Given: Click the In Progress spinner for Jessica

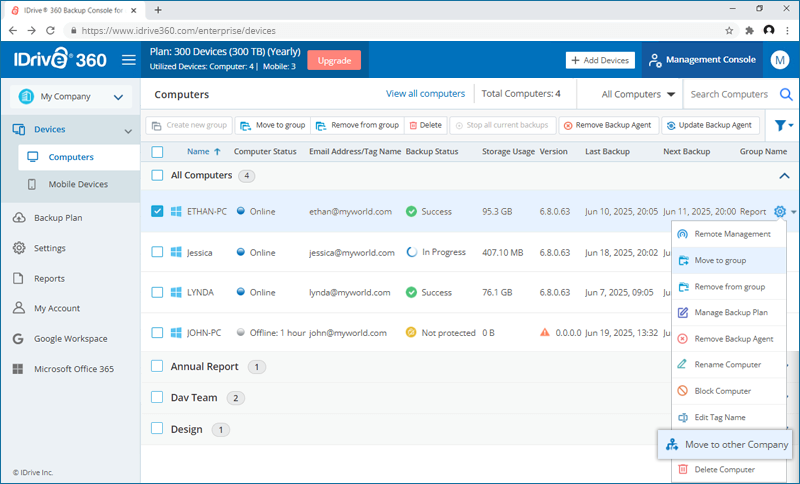Looking at the screenshot, I should pos(411,252).
